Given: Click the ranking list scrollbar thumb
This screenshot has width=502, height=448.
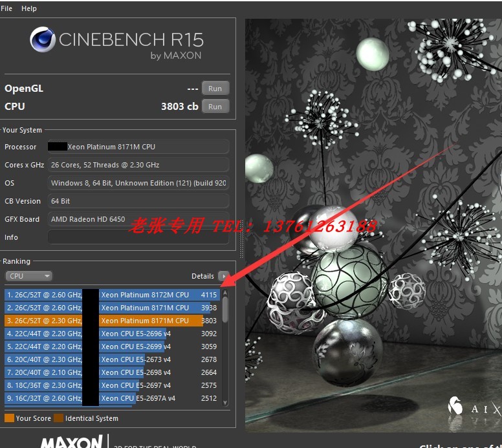Looking at the screenshot, I should [x=225, y=310].
